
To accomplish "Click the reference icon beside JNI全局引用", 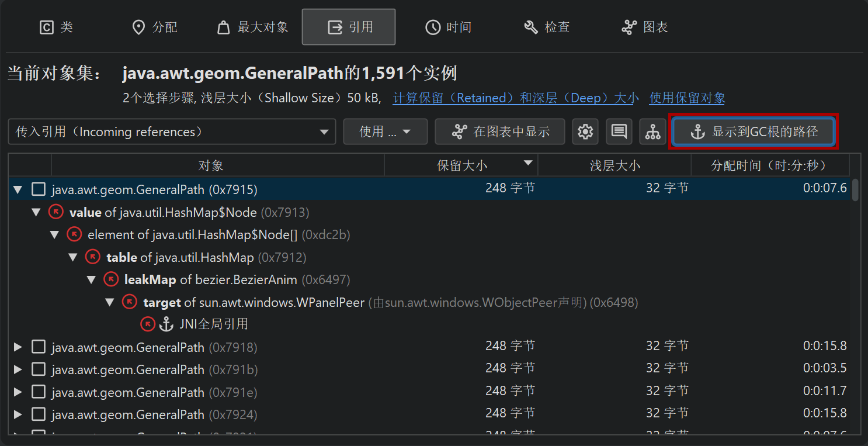I will [x=148, y=324].
